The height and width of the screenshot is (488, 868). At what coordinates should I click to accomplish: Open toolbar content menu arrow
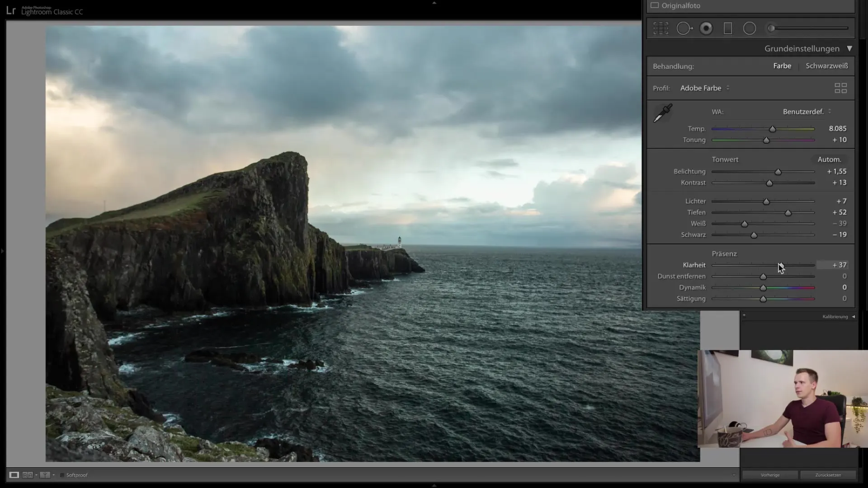pyautogui.click(x=733, y=475)
